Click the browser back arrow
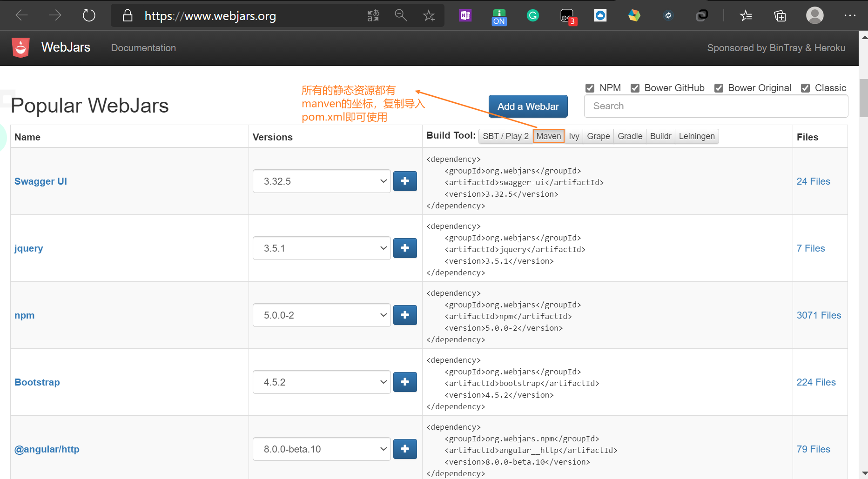868x479 pixels. coord(22,16)
